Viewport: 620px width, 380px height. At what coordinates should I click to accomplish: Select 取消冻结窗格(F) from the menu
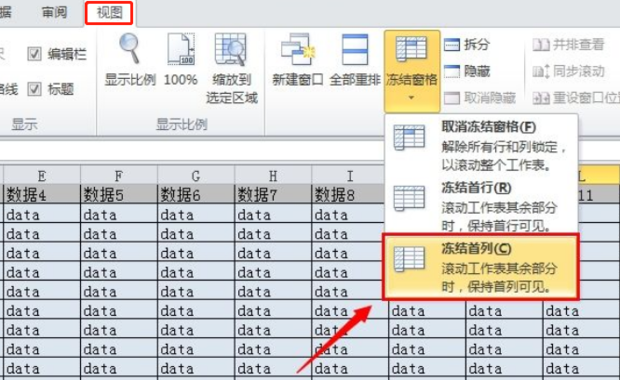(x=481, y=146)
